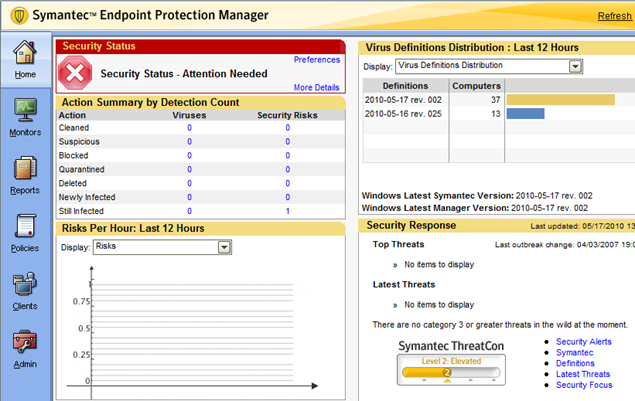Click the Risks display combo box field
This screenshot has height=401, width=635.
(162, 247)
